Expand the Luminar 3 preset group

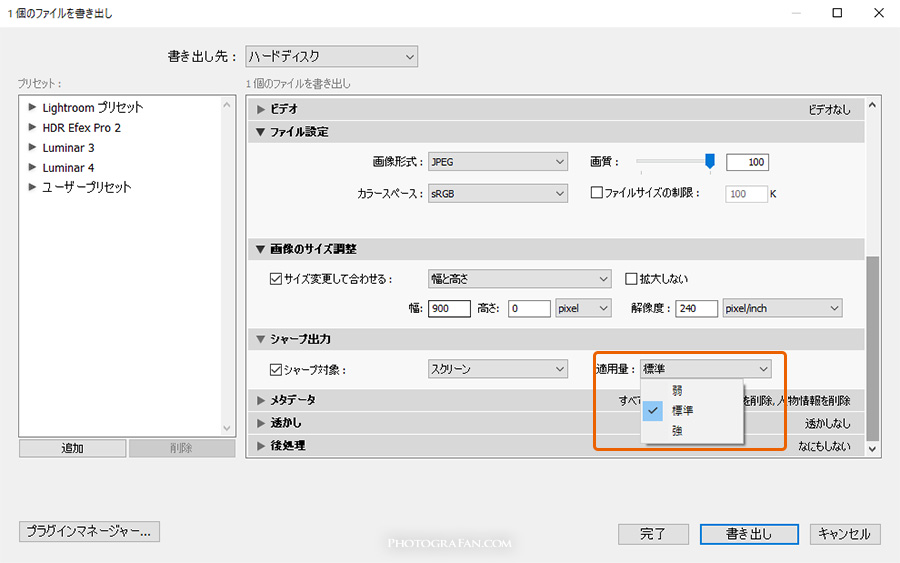click(x=32, y=147)
